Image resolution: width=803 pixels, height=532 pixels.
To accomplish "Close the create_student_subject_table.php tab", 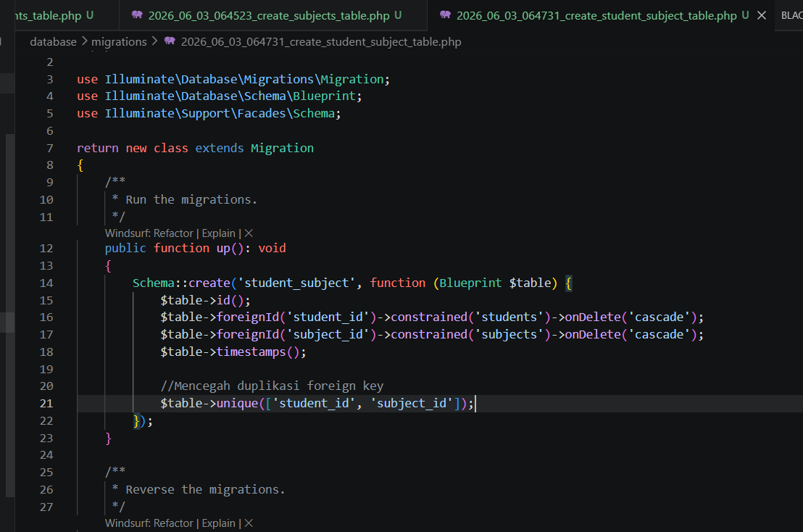I will click(762, 15).
